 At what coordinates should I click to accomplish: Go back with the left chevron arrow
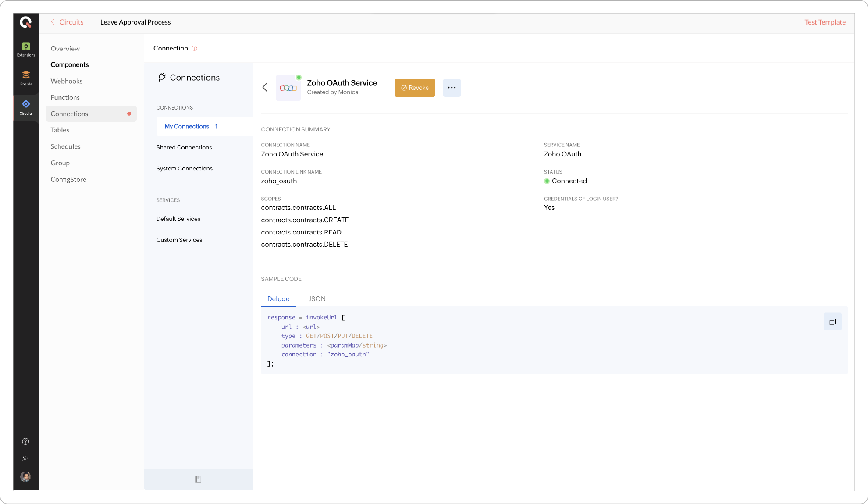click(x=265, y=87)
